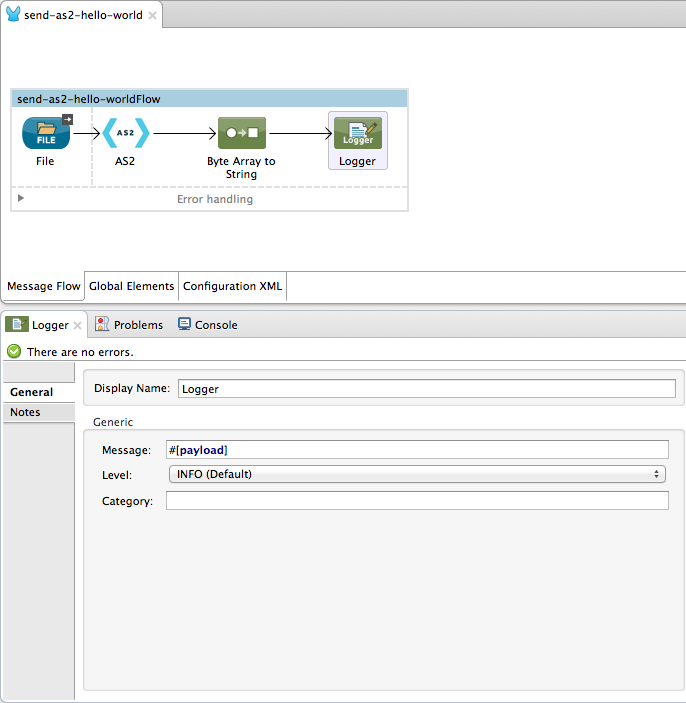
Task: Click the AS2 connector icon
Action: (125, 133)
